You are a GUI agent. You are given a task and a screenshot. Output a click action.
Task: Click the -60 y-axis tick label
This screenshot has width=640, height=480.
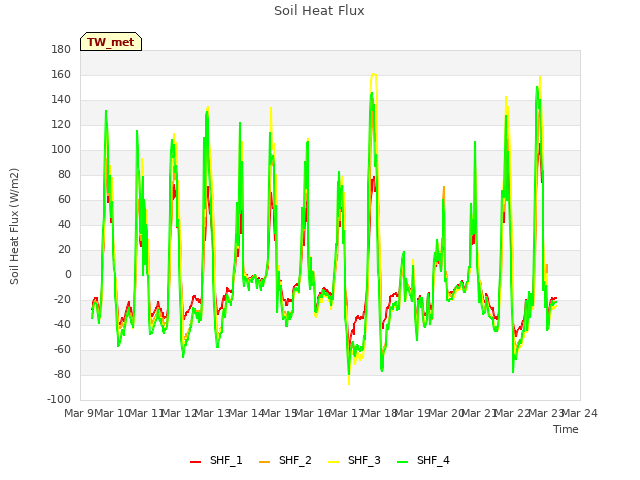tap(62, 350)
